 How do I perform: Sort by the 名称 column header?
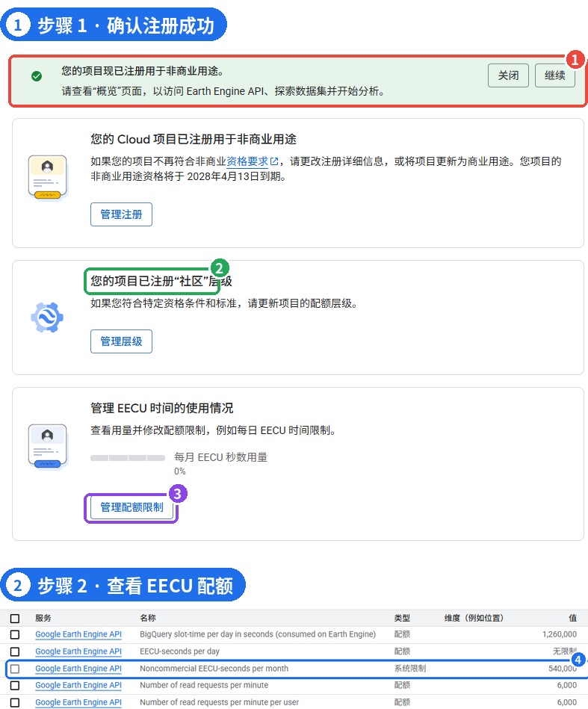click(147, 618)
